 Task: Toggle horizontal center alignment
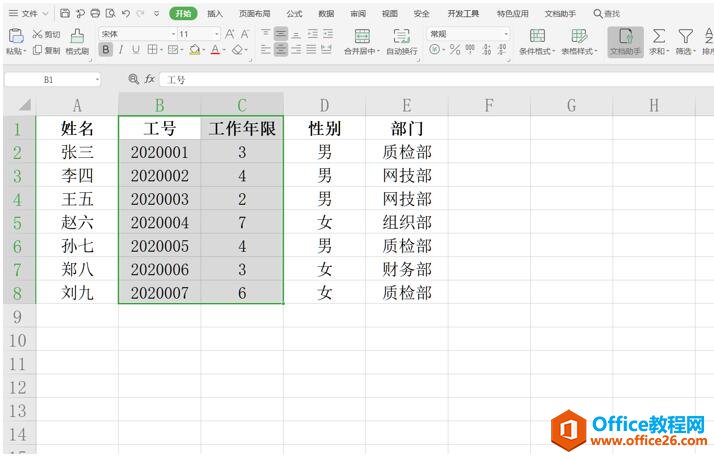click(x=281, y=49)
